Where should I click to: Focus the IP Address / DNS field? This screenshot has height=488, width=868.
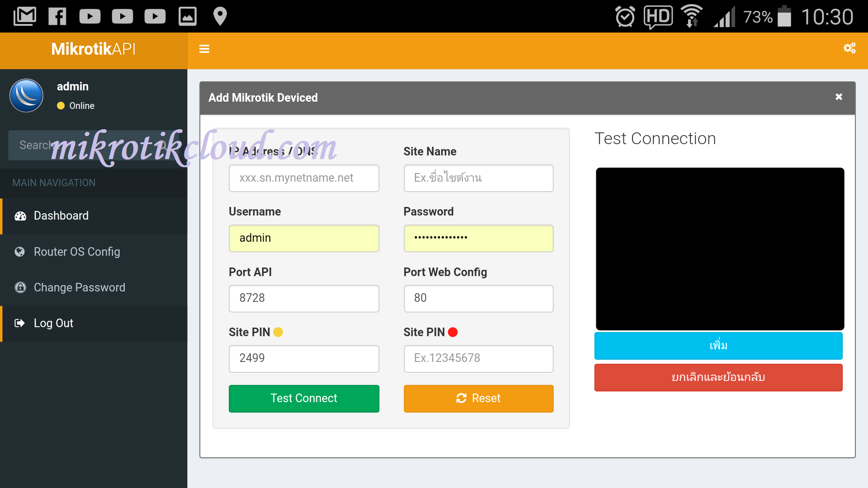[x=304, y=178]
